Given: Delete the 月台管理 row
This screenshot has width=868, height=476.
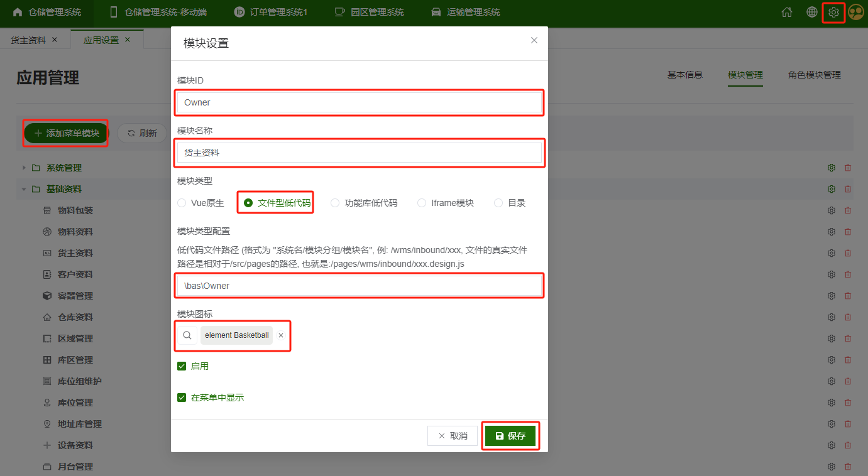Looking at the screenshot, I should (x=848, y=467).
